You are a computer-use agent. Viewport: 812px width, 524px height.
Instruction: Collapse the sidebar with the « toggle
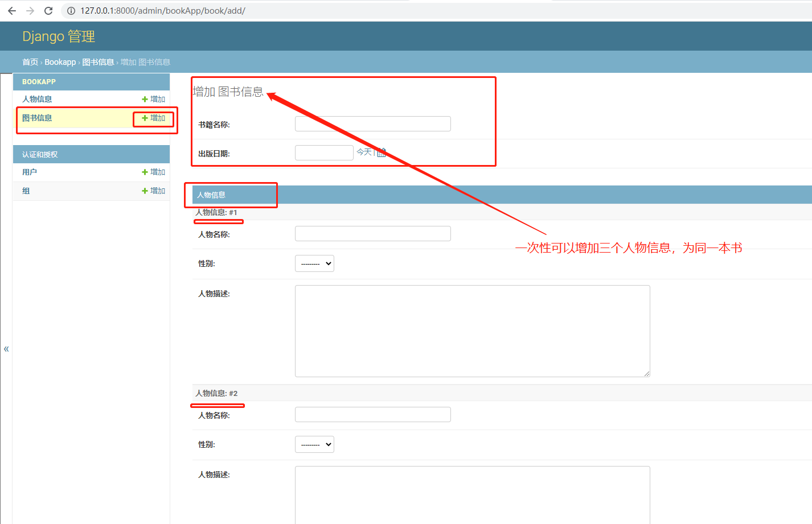click(x=6, y=349)
